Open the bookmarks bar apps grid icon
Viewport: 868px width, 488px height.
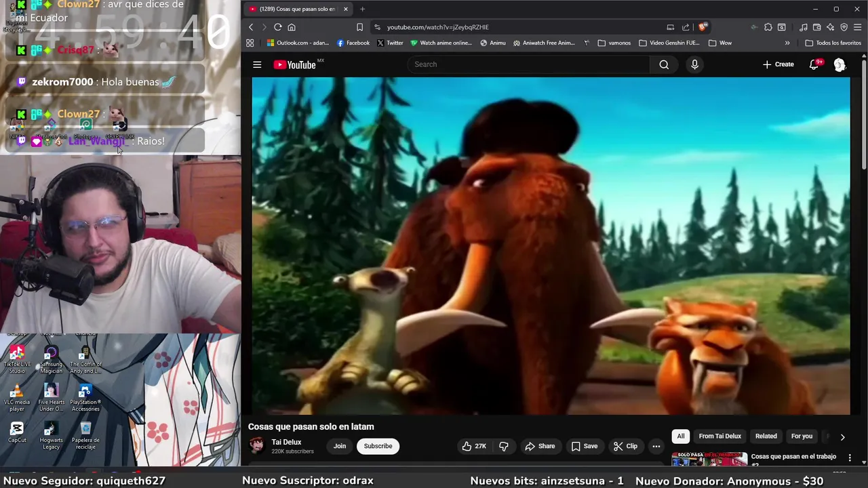point(250,43)
